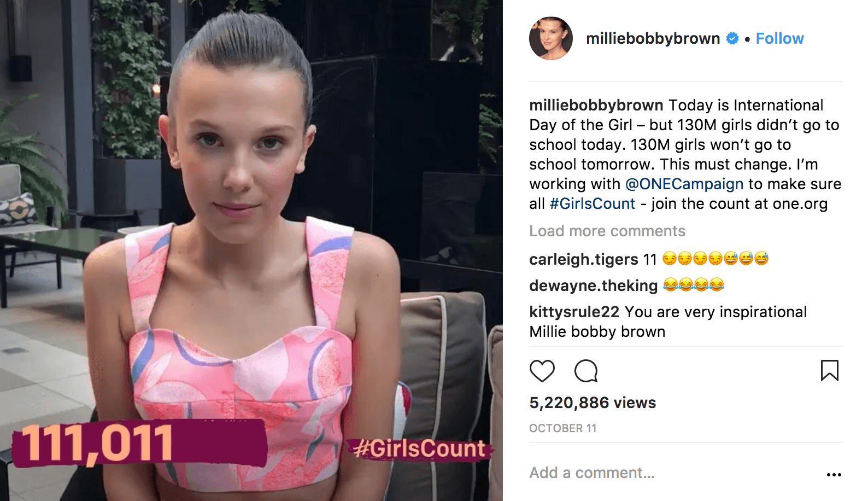The width and height of the screenshot is (868, 501).
Task: Click the caption author name milliebobbybrown
Action: 596,105
